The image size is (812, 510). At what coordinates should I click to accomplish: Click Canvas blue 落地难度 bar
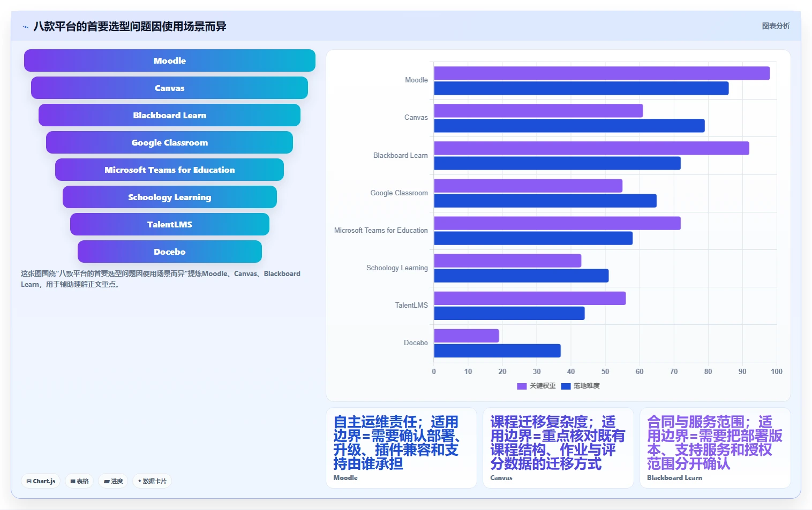point(569,126)
